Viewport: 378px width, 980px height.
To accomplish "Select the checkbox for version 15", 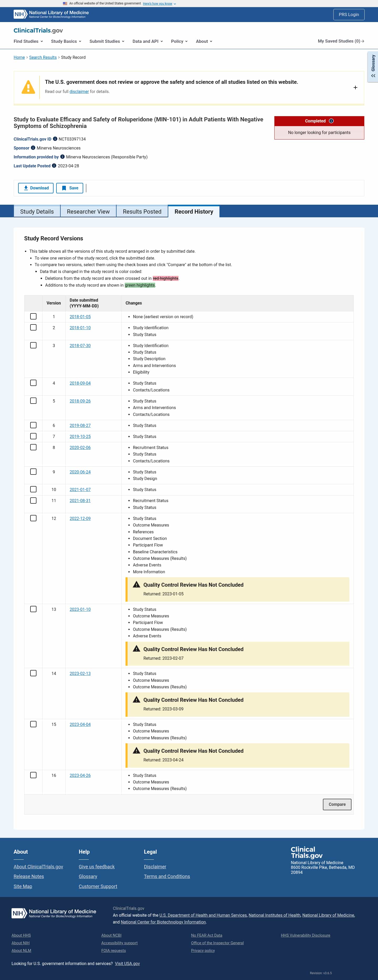I will click(33, 724).
